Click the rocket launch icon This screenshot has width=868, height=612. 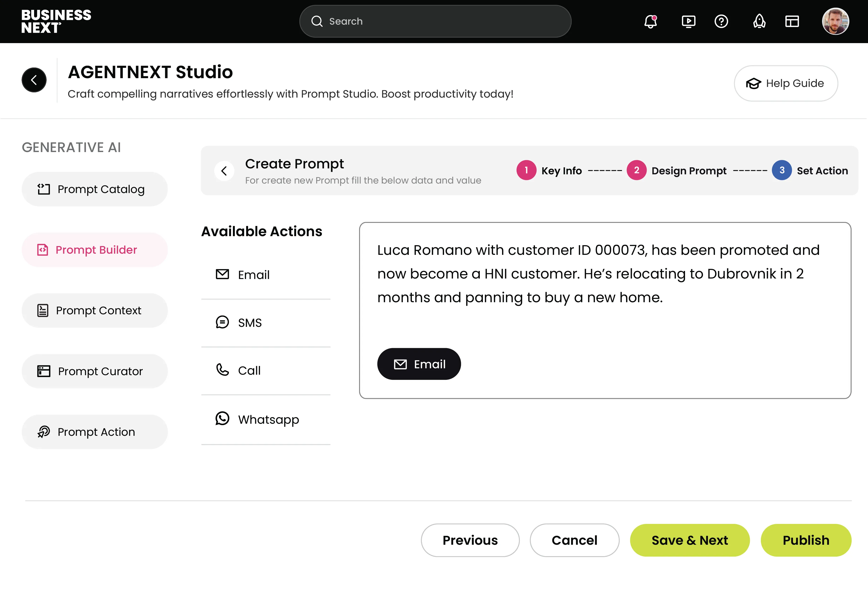coord(759,22)
